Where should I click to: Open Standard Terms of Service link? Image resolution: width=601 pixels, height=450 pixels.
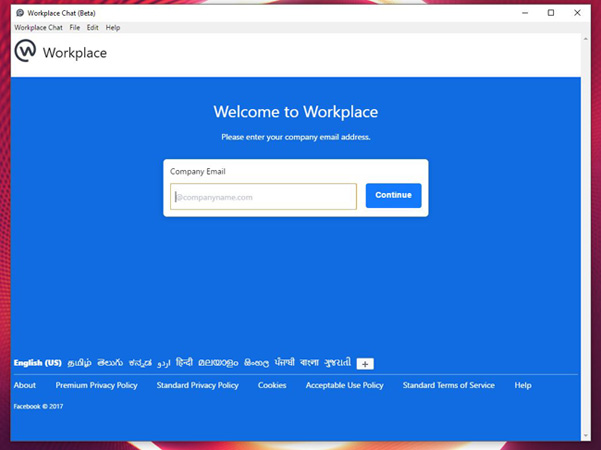(448, 385)
